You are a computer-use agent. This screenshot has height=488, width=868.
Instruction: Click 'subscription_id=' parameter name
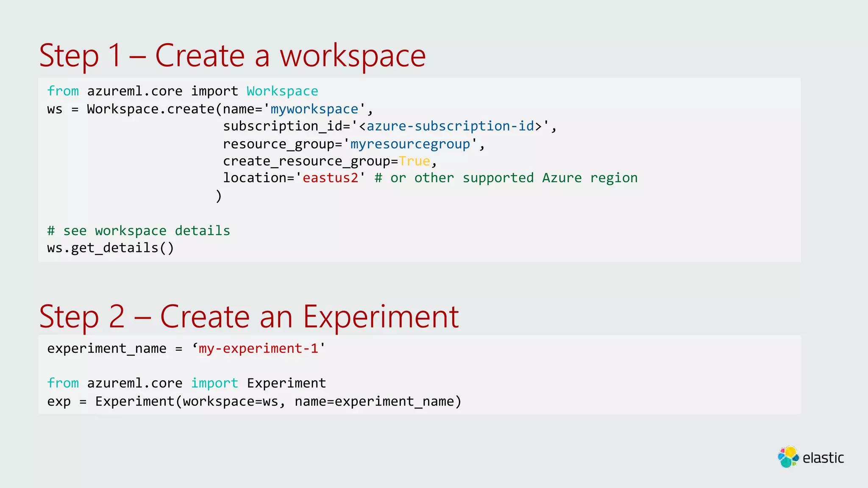click(287, 126)
